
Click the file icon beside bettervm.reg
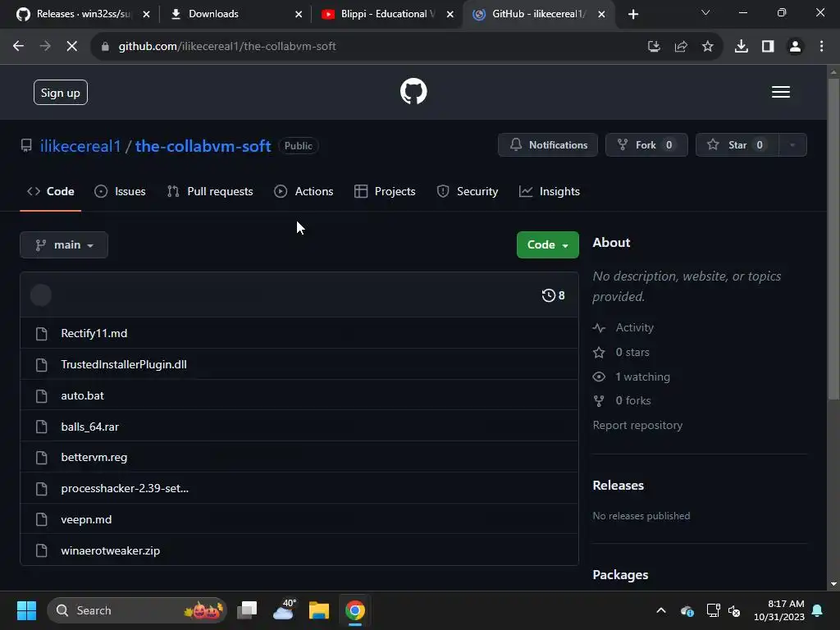pos(41,458)
